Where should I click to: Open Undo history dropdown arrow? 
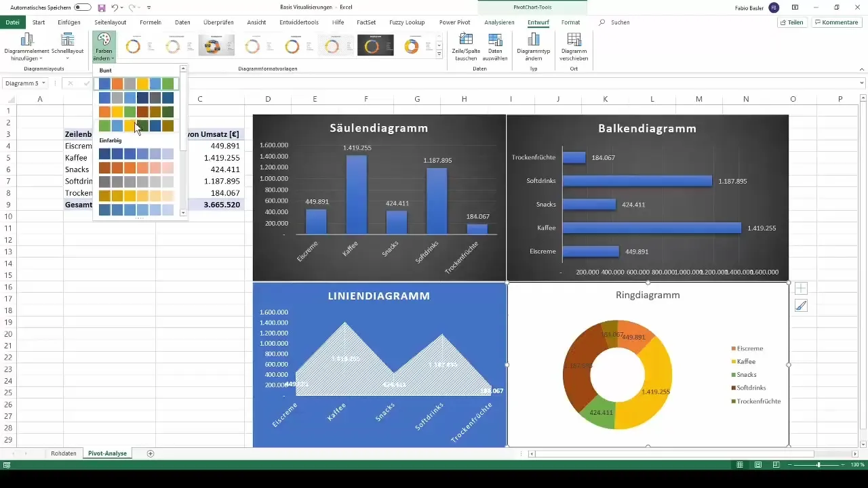coord(122,7)
